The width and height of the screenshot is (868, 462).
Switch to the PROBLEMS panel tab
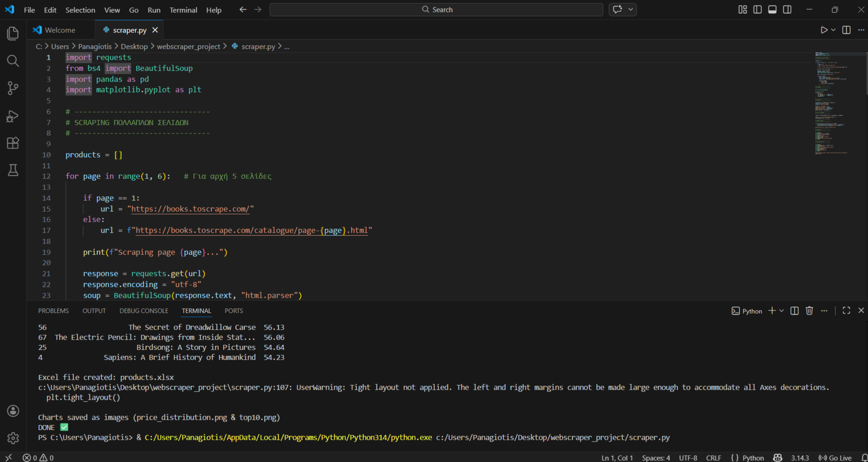tap(53, 311)
